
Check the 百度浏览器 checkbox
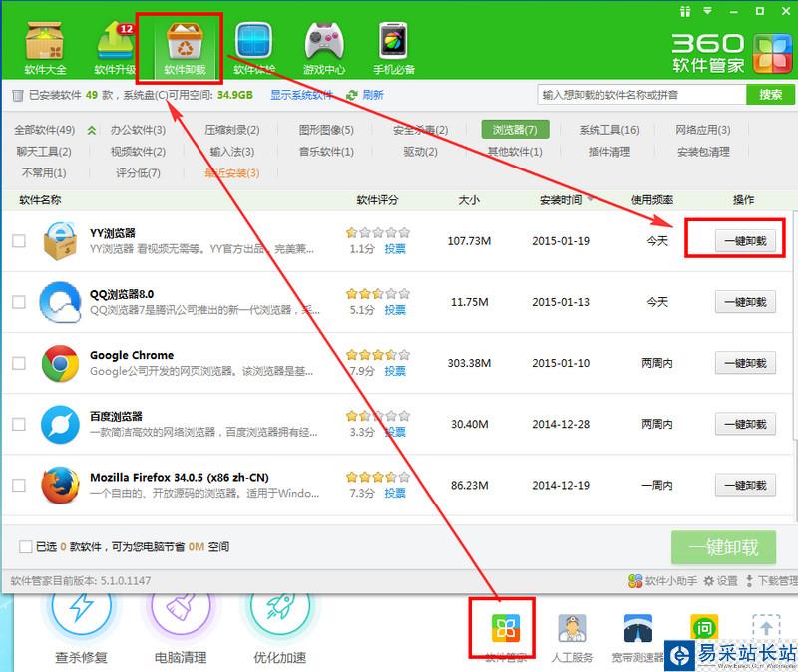tap(19, 425)
